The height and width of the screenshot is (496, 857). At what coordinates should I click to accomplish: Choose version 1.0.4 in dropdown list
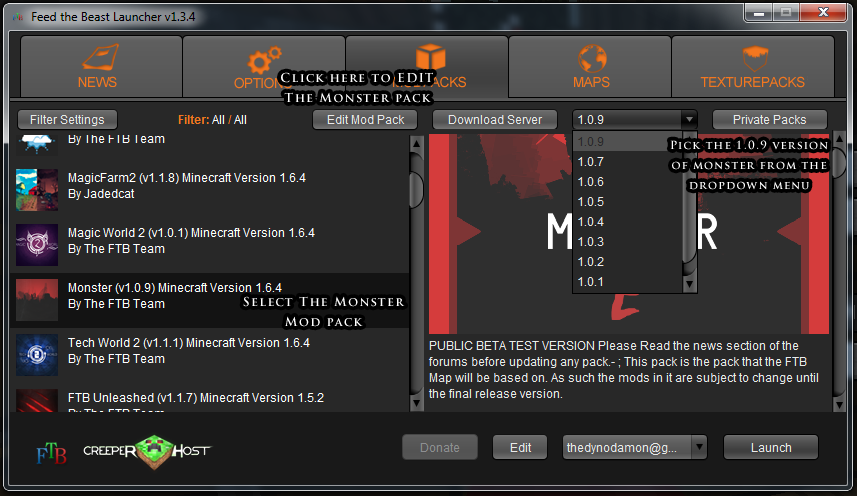pos(627,222)
